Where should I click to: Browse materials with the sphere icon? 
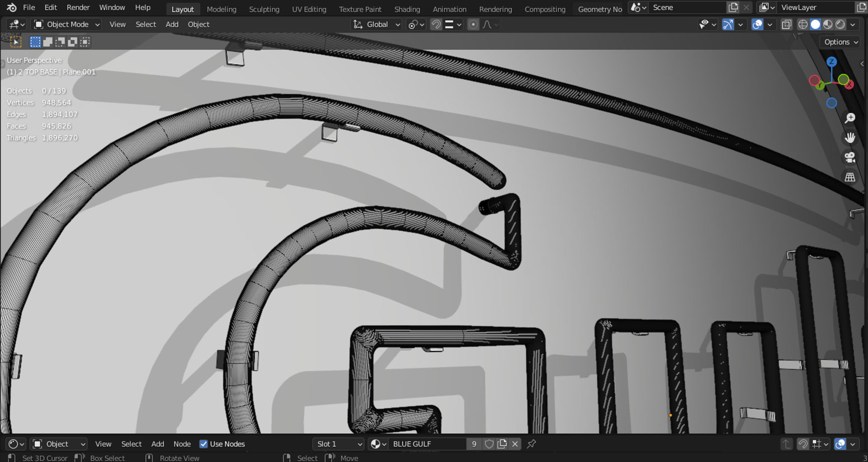378,444
